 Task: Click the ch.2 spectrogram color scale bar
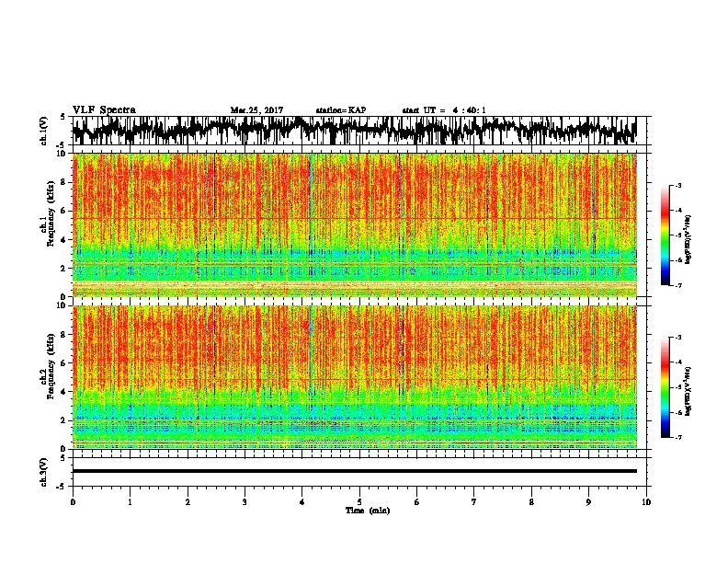point(665,387)
